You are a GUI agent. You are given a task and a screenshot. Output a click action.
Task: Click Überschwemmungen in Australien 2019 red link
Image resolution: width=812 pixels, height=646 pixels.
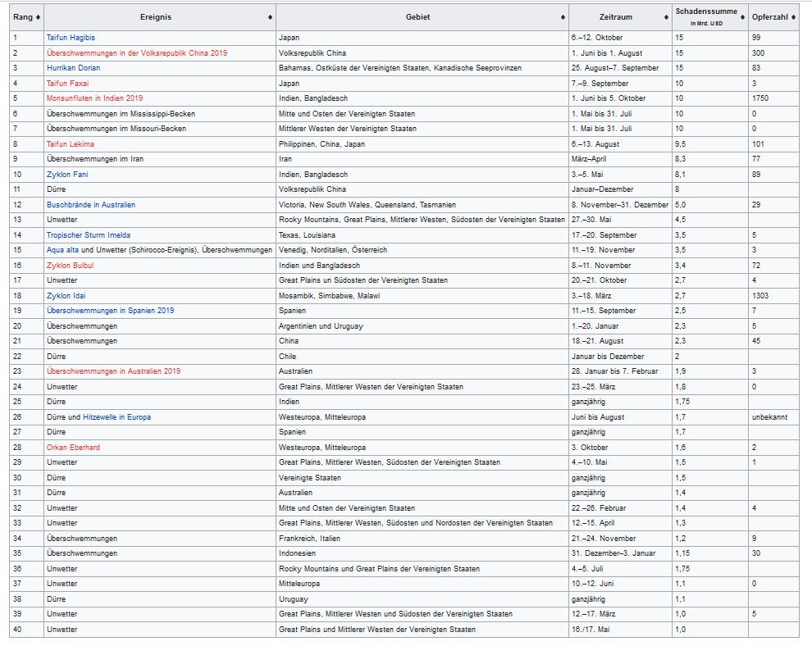(x=113, y=371)
